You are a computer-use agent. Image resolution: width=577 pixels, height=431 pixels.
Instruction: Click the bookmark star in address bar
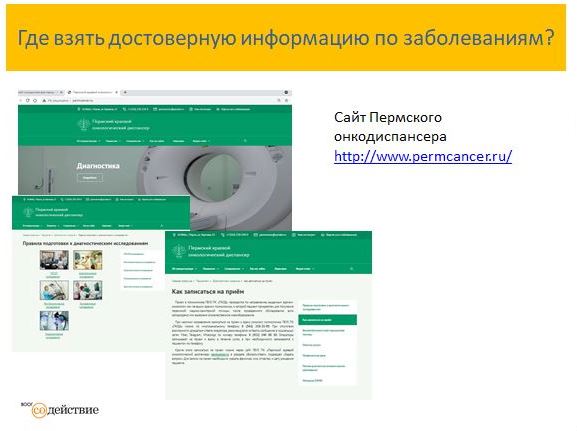279,100
